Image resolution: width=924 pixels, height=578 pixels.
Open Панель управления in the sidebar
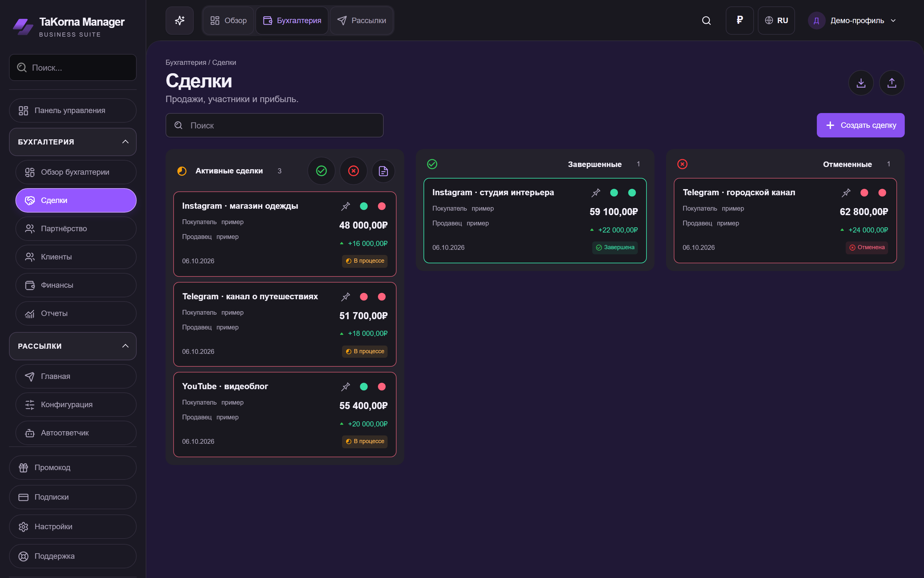pos(73,110)
